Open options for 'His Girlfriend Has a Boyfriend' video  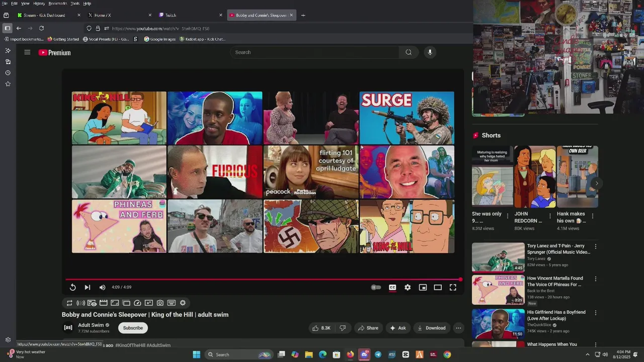click(595, 312)
